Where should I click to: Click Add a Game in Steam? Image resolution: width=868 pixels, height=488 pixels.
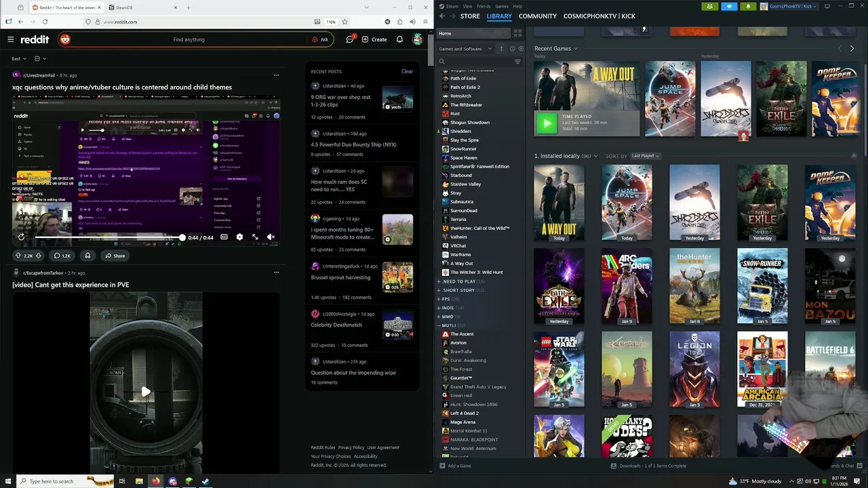[455, 466]
